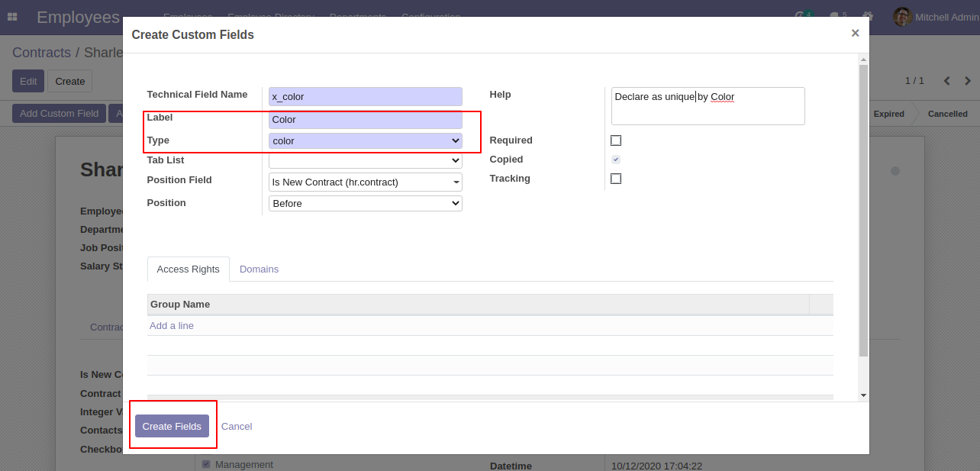Toggle the Copied checkbox
This screenshot has height=471, width=980.
[x=616, y=160]
